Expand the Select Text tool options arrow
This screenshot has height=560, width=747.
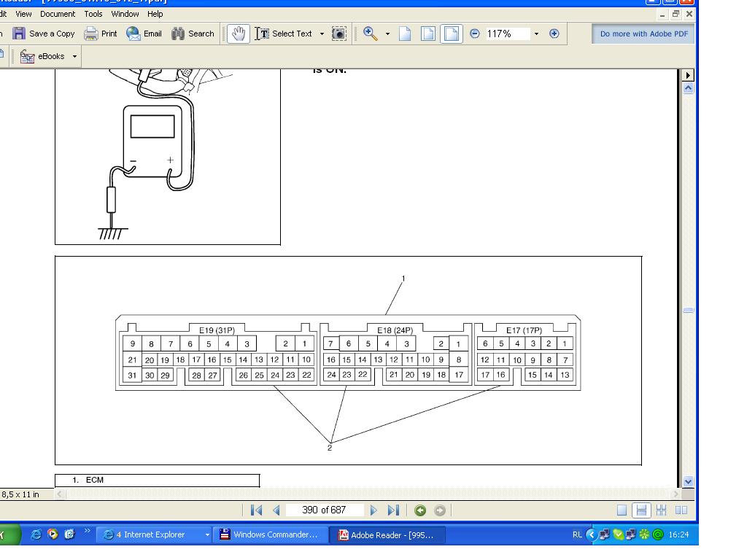pyautogui.click(x=322, y=34)
